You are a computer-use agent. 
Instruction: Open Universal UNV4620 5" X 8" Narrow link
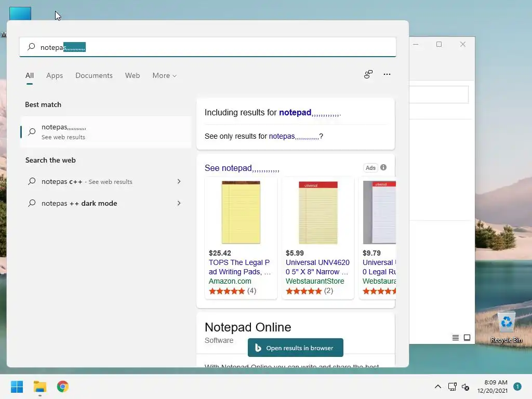click(x=317, y=267)
